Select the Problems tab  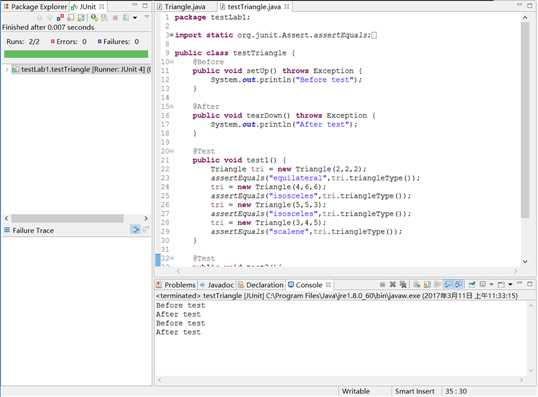point(175,285)
